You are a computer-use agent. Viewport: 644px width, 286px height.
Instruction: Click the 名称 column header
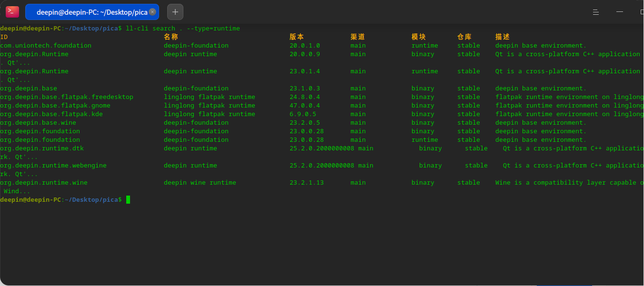click(x=171, y=37)
